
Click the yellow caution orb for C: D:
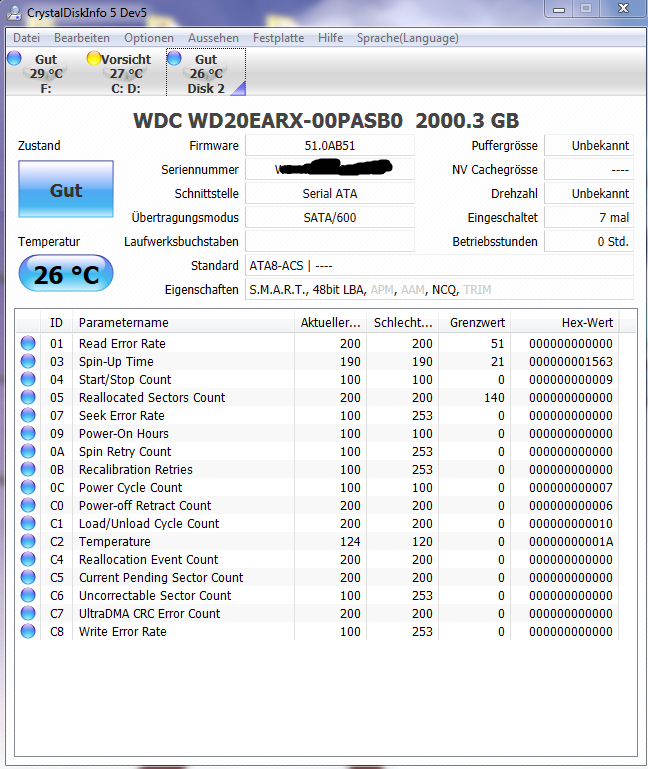coord(94,58)
